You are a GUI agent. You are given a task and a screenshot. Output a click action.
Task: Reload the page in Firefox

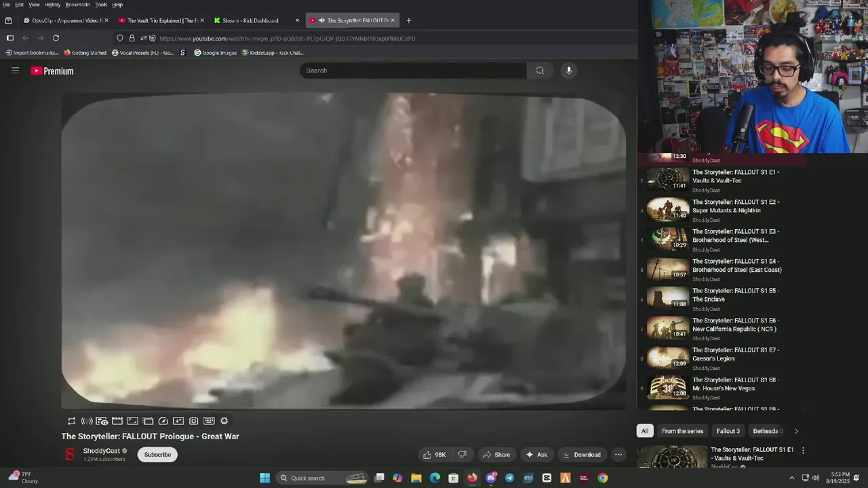56,38
